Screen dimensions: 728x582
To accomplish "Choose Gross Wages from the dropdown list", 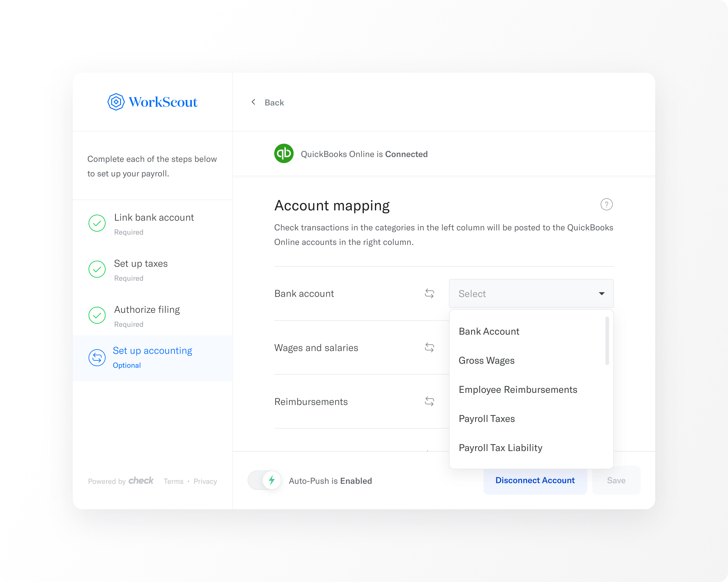I will 486,360.
